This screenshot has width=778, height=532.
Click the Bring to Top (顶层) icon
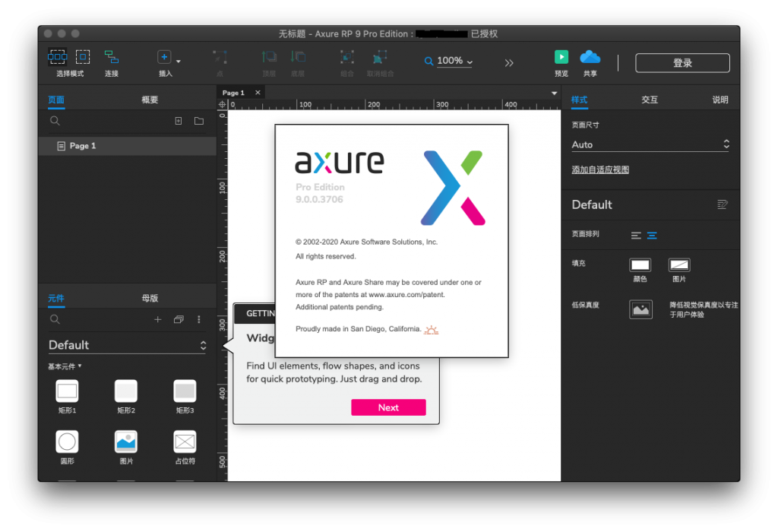pos(269,56)
